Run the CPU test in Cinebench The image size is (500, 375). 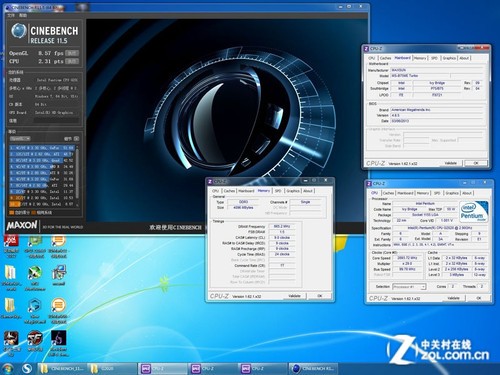[x=72, y=61]
